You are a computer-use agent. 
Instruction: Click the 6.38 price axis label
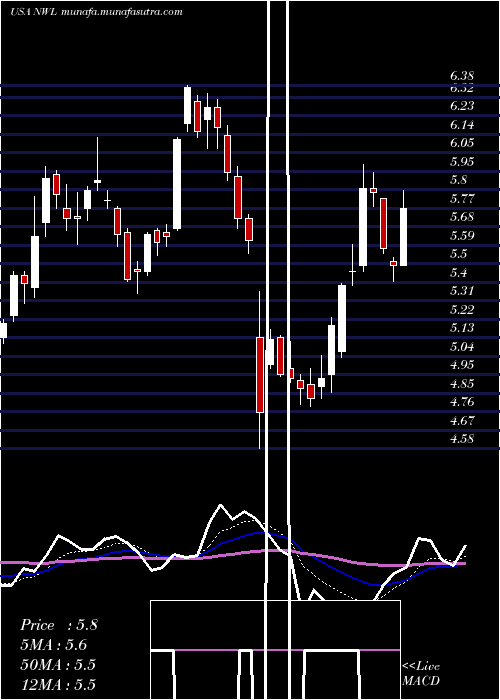pyautogui.click(x=462, y=77)
